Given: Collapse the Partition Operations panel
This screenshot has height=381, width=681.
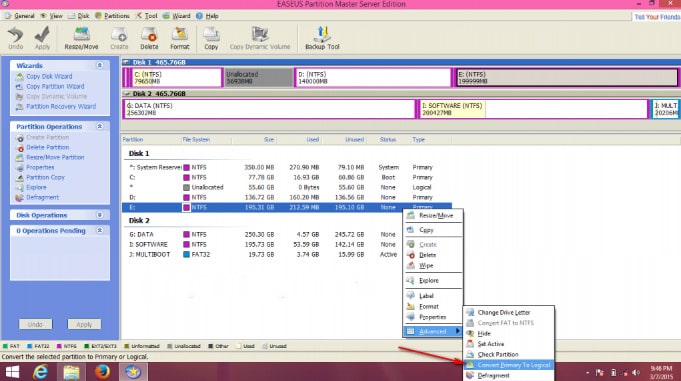Looking at the screenshot, I should click(x=99, y=126).
